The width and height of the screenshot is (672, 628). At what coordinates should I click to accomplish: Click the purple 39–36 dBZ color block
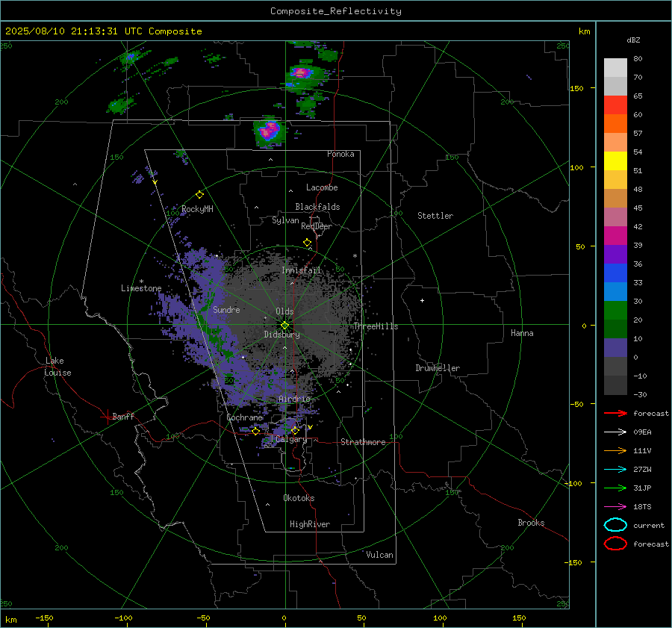pos(615,254)
